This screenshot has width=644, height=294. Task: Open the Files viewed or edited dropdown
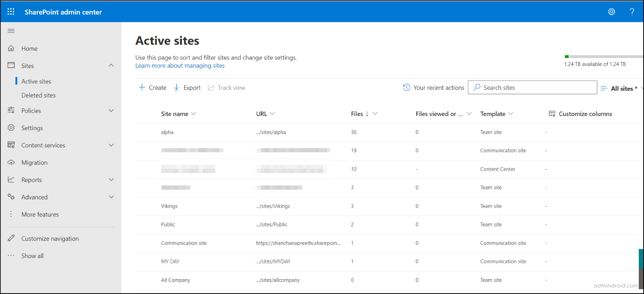469,114
